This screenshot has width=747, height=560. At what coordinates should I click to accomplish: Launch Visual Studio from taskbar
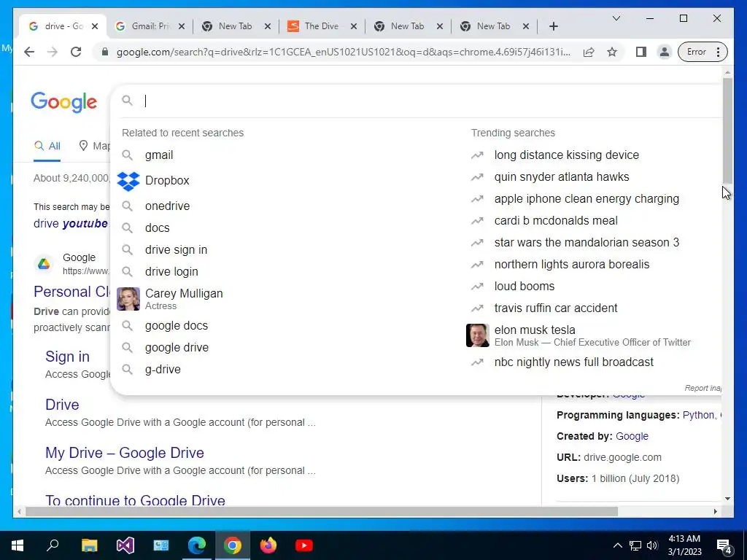pos(125,545)
